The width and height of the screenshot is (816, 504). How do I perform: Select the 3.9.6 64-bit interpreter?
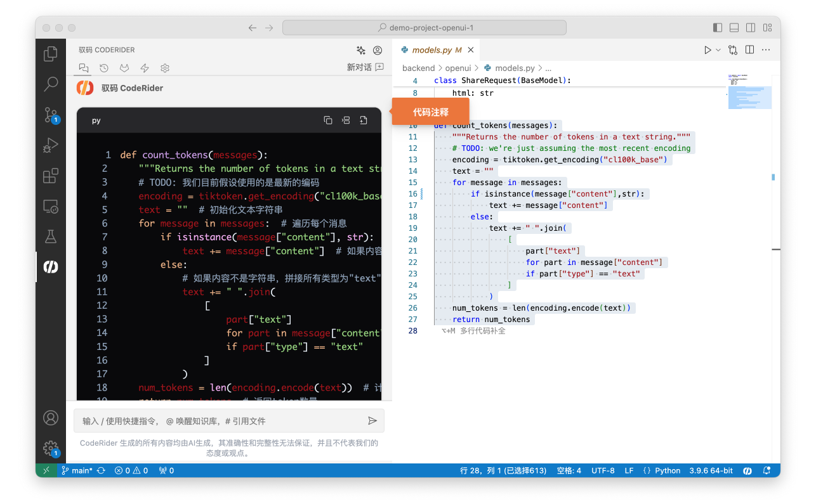pyautogui.click(x=711, y=470)
